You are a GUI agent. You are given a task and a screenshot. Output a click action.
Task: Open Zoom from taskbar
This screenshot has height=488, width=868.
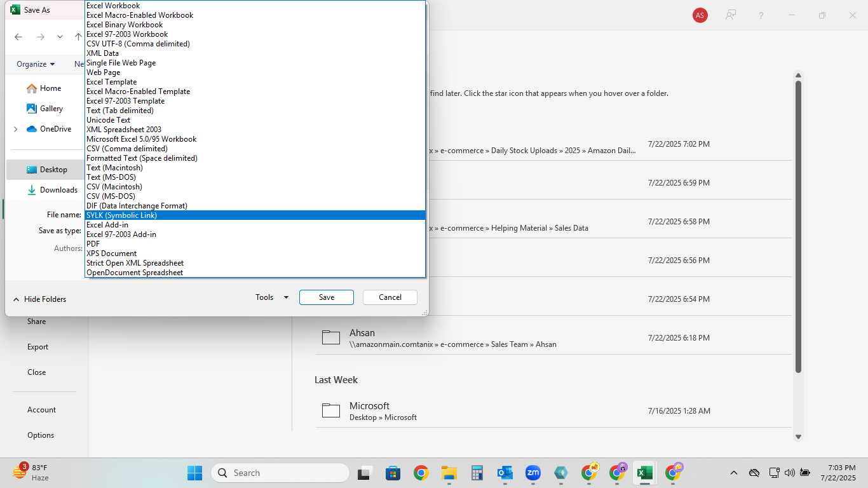click(532, 473)
